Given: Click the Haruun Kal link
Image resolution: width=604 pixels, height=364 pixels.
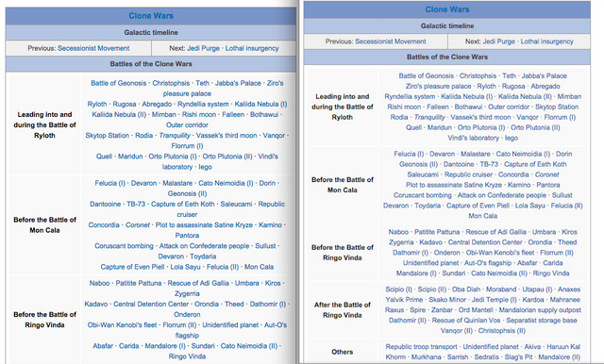Looking at the screenshot, I should point(563,347).
